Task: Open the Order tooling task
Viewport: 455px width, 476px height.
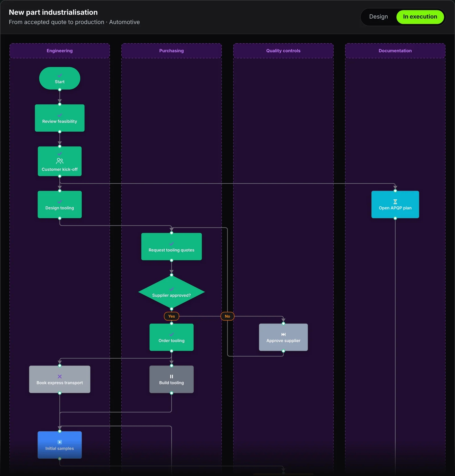Action: click(x=171, y=337)
